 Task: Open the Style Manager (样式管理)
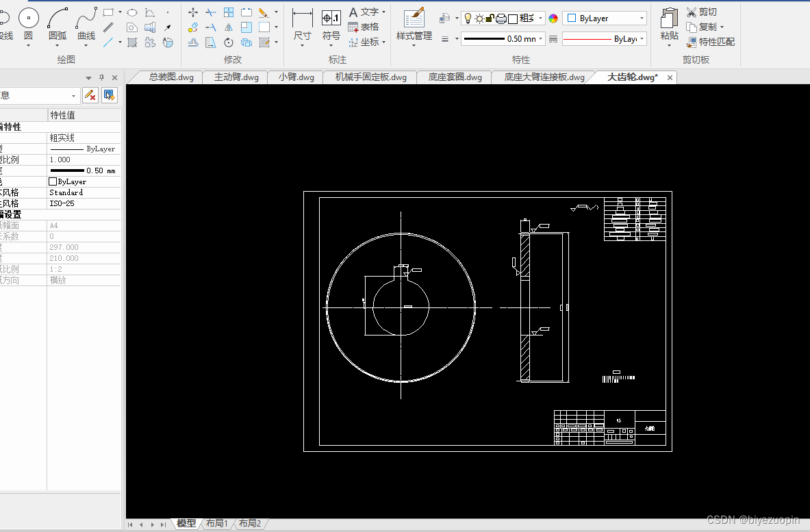click(x=414, y=24)
